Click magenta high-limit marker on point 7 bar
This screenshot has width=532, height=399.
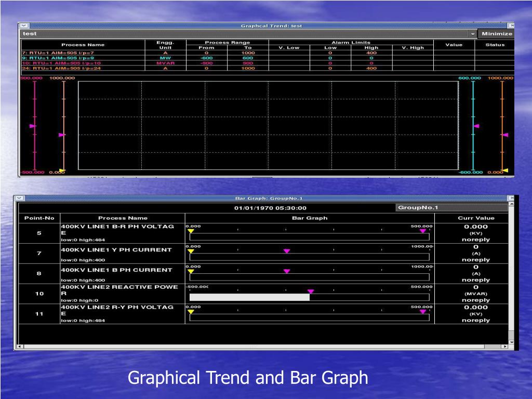point(287,251)
